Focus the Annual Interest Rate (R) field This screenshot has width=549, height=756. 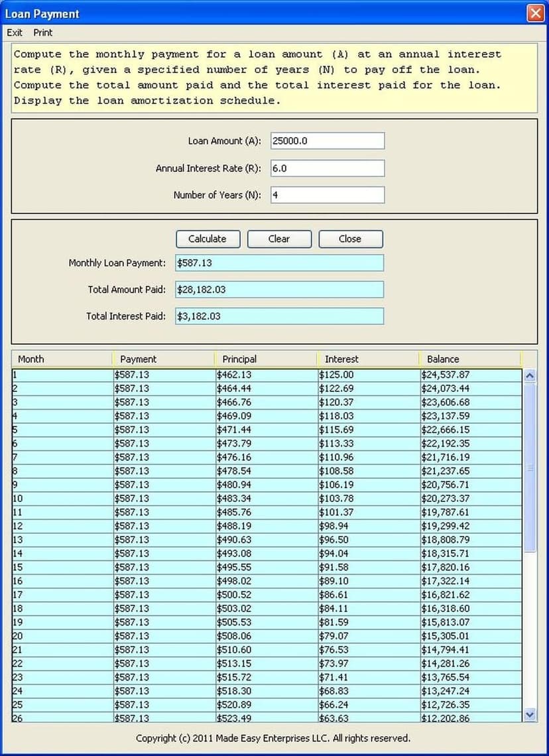(x=328, y=168)
